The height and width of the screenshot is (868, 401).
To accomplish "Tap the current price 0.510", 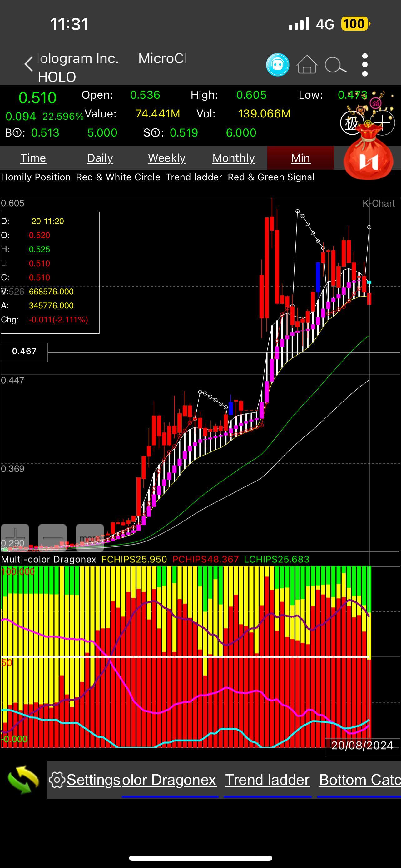I will [x=37, y=98].
